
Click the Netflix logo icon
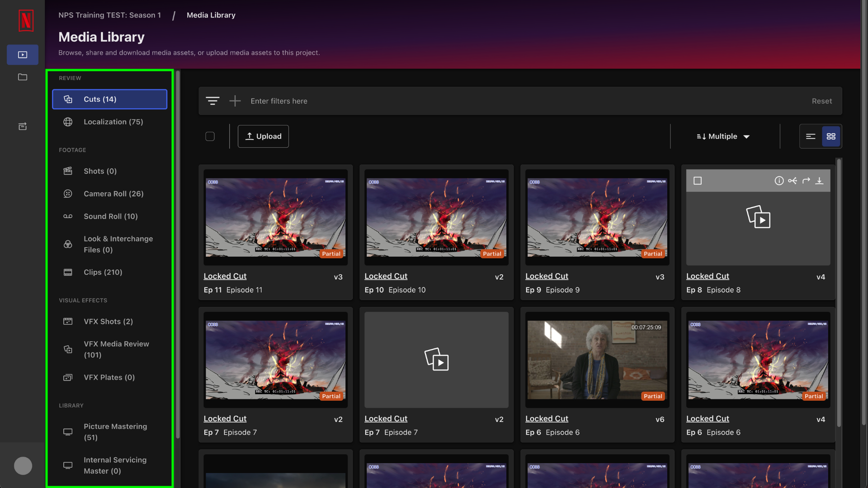26,20
